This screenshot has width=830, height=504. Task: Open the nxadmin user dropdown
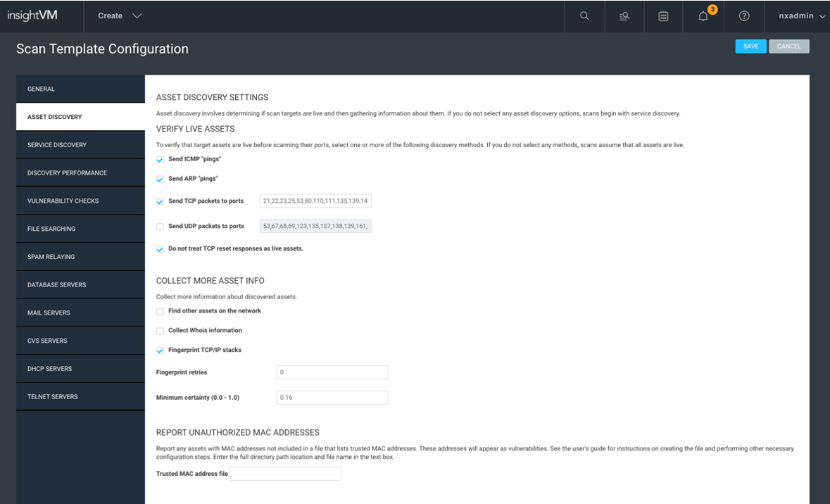pyautogui.click(x=801, y=16)
